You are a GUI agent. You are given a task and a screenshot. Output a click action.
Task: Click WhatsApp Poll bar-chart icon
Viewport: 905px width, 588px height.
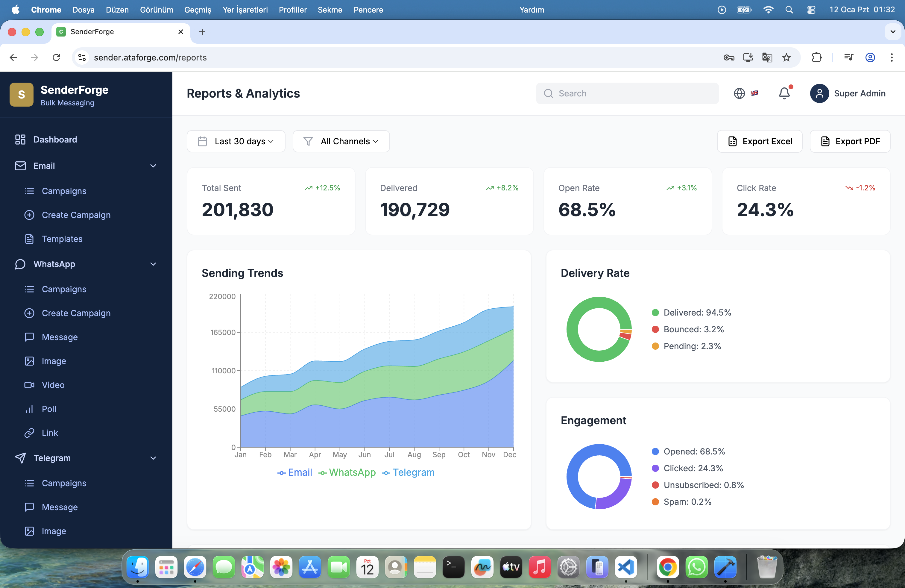[x=29, y=409]
